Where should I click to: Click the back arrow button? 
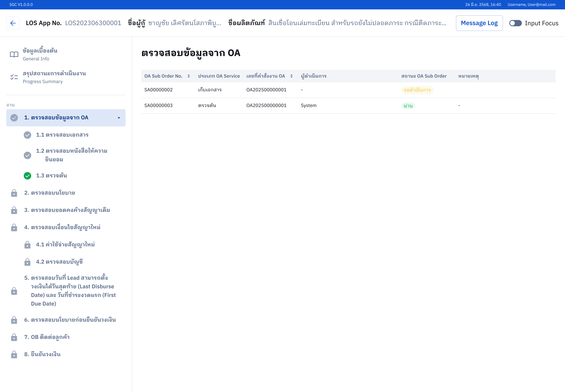pyautogui.click(x=13, y=23)
